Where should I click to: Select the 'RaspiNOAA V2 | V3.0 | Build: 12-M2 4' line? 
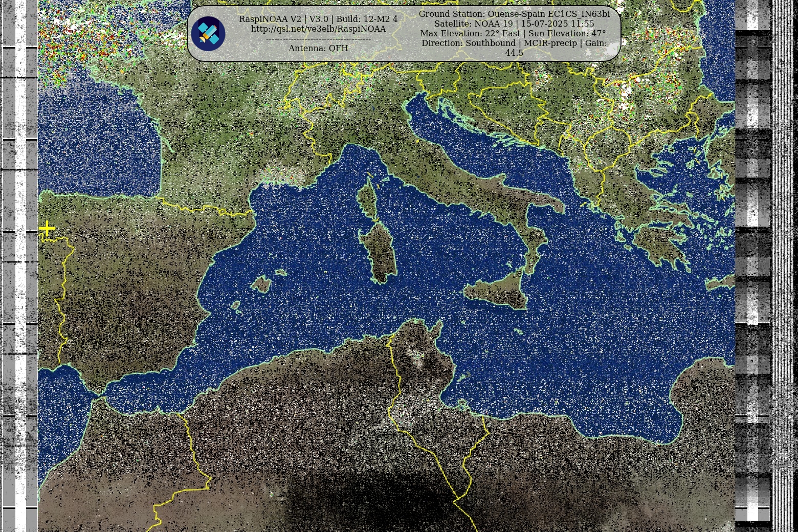tap(318, 19)
